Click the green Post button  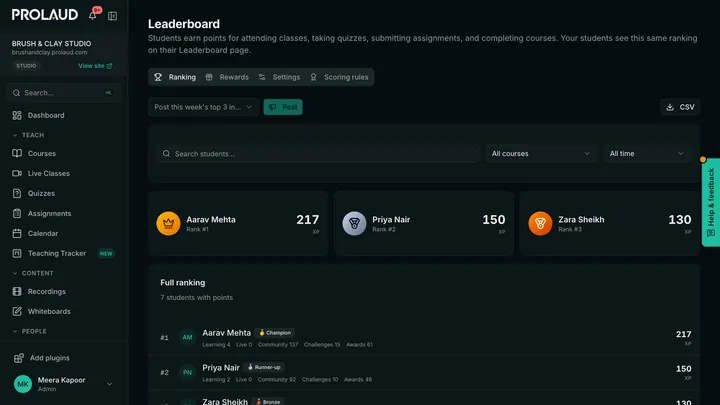pyautogui.click(x=283, y=107)
